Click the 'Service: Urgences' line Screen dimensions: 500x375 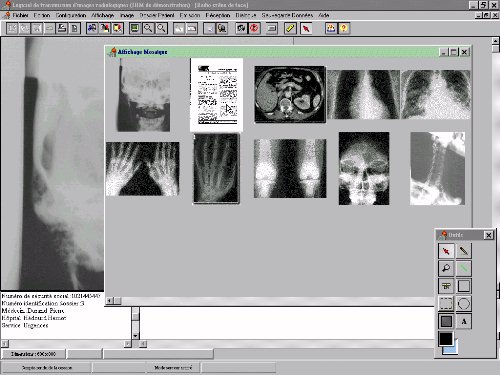tap(25, 325)
